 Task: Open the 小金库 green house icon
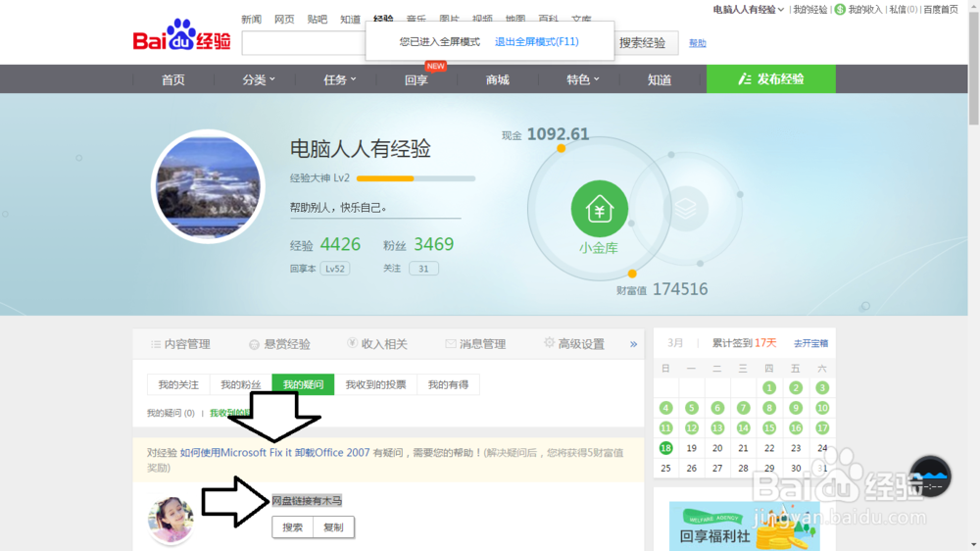click(600, 209)
